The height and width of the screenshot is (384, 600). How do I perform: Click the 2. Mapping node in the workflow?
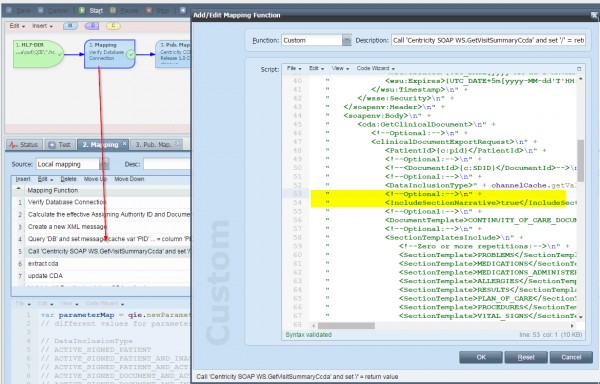(110, 54)
